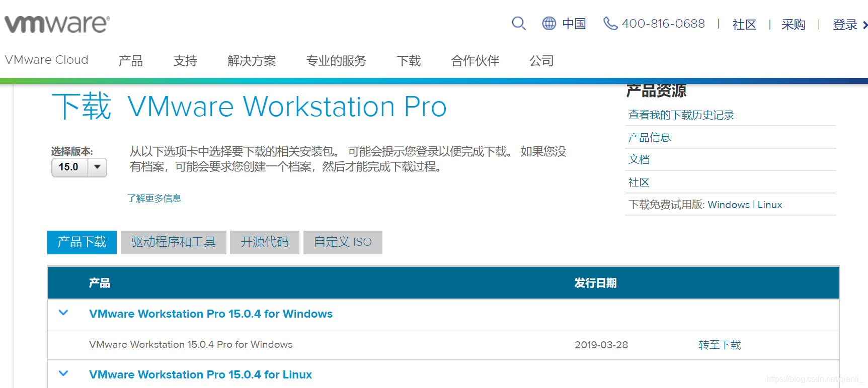Viewport: 868px width, 388px height.
Task: Open 文档 resource link
Action: 639,159
